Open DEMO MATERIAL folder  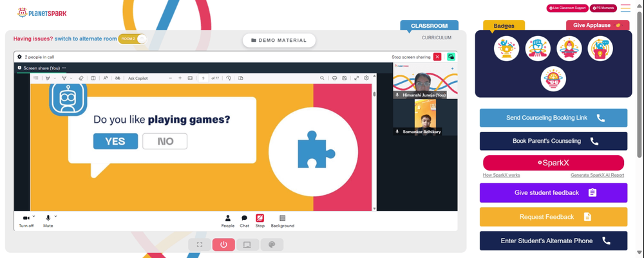coord(279,40)
